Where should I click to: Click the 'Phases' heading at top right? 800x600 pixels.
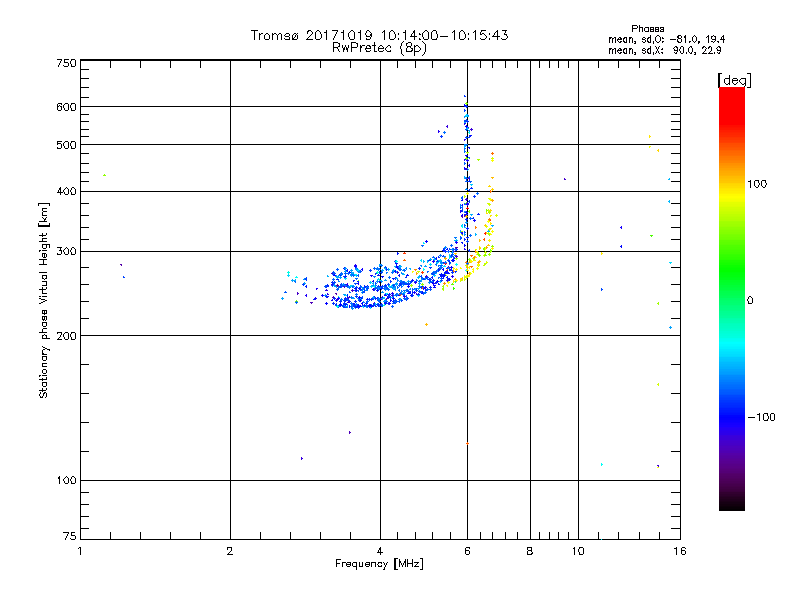coord(647,29)
